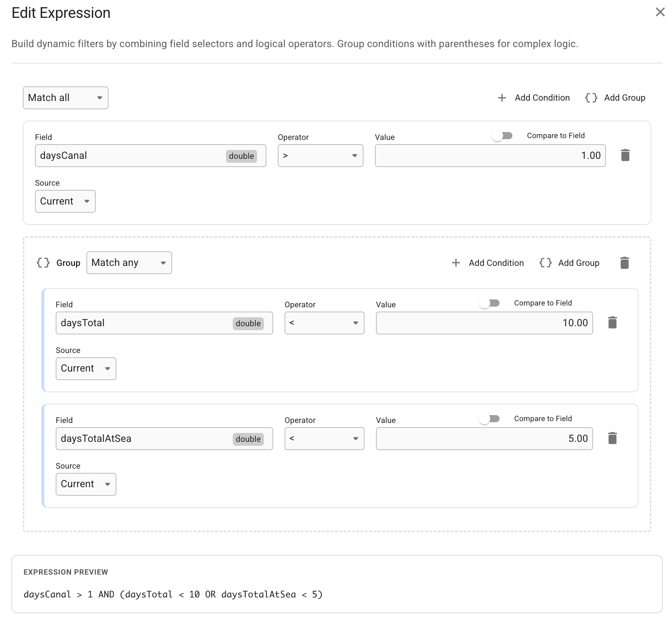
Task: Click the value field showing 10.00
Action: point(484,323)
